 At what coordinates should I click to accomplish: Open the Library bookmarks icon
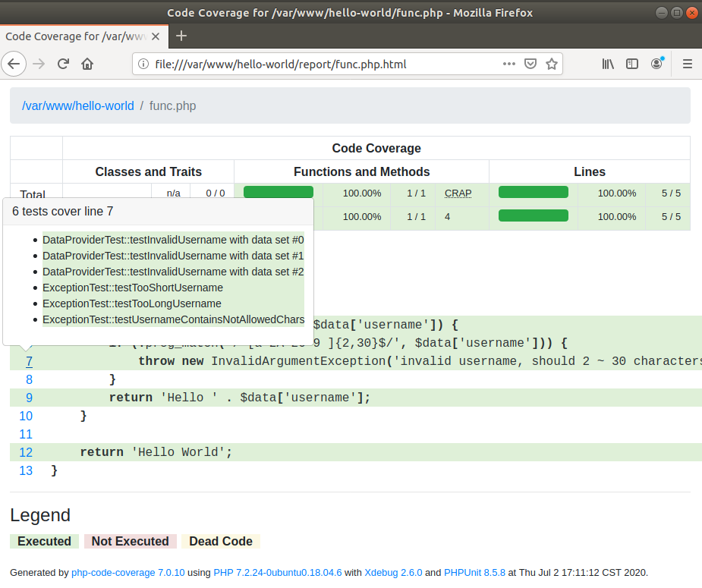point(608,64)
